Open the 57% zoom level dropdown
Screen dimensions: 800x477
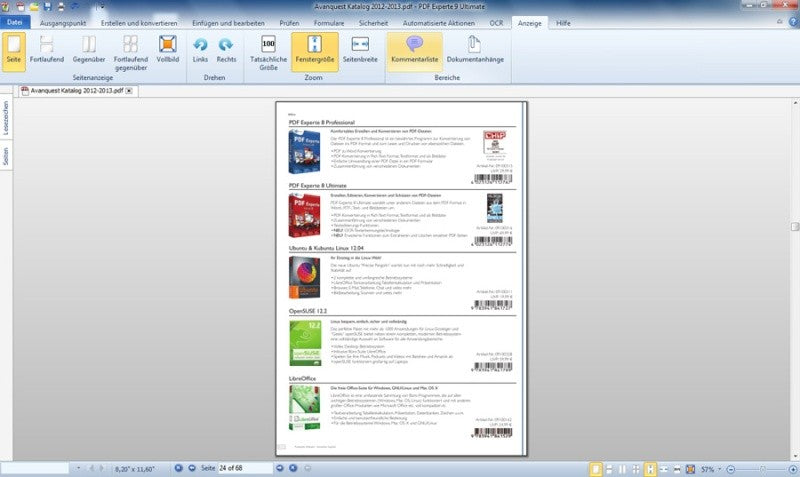[720, 469]
